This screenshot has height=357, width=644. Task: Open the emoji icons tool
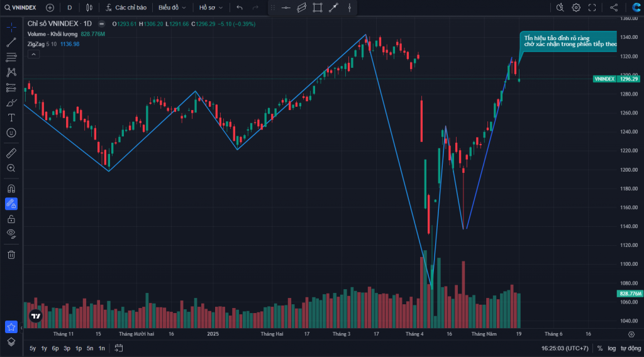pyautogui.click(x=11, y=133)
